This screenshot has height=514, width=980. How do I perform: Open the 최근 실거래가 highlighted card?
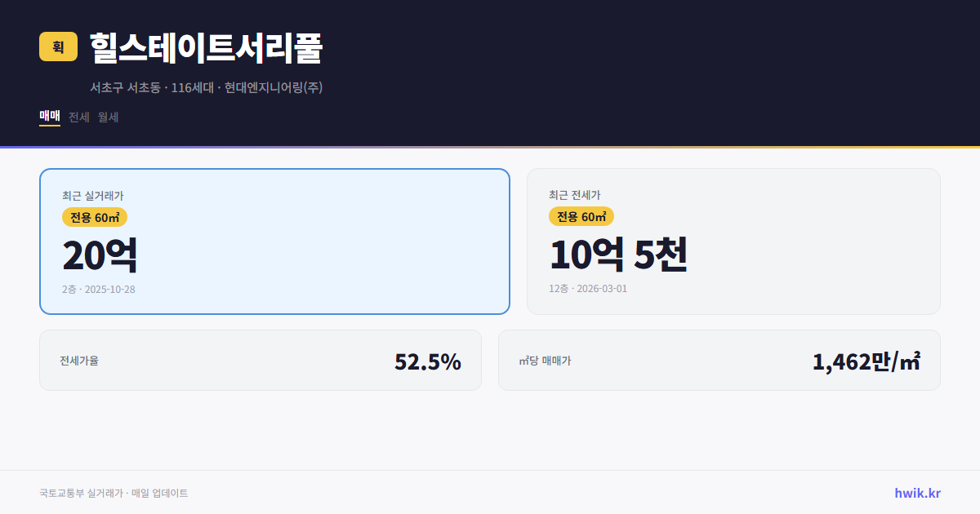coord(274,241)
